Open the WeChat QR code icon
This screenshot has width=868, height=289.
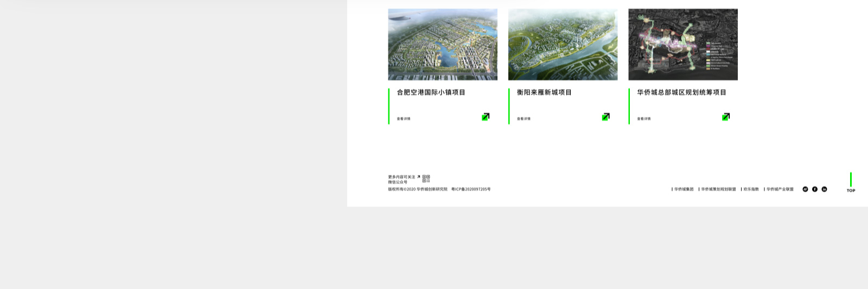click(x=426, y=179)
